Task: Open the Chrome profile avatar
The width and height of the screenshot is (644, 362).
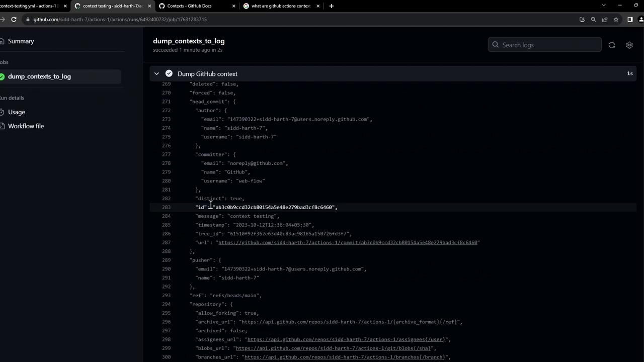Action: 641,20
